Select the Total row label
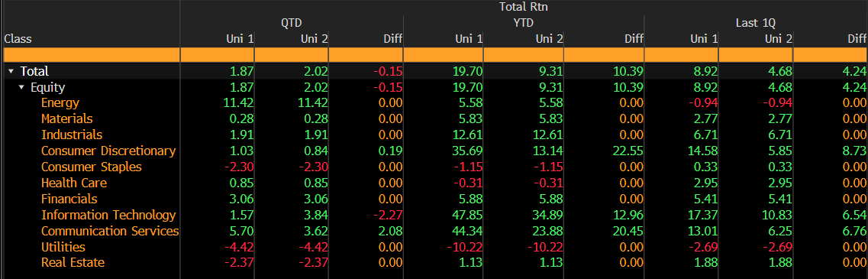This screenshot has height=279, width=868. [34, 72]
